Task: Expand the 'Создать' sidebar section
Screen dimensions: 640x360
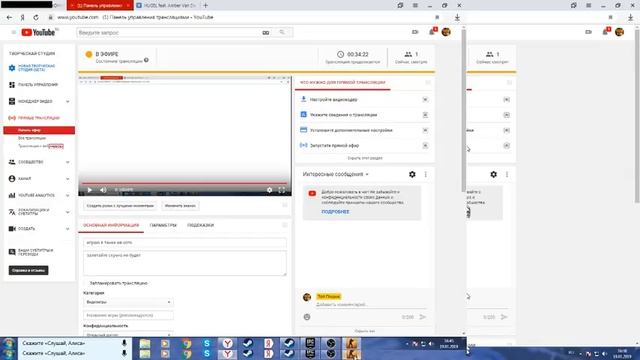Action: 67,229
